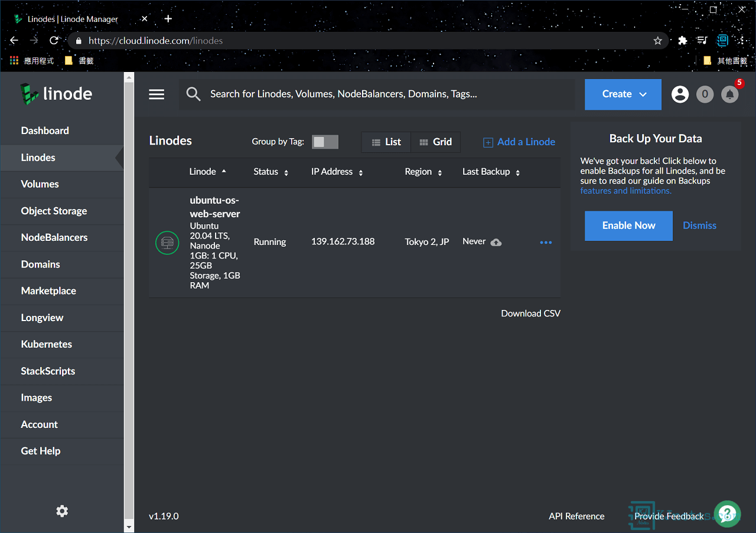This screenshot has width=756, height=533.
Task: Sort by the IP Address column
Action: (x=337, y=172)
